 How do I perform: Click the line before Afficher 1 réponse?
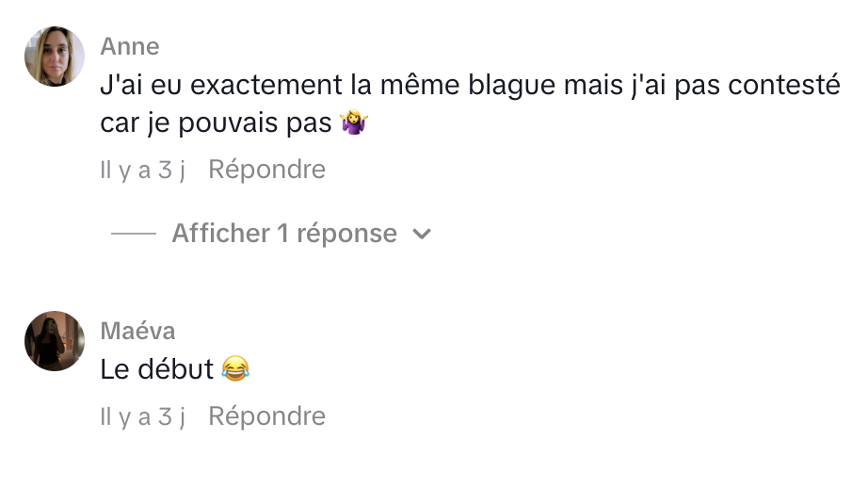(133, 234)
